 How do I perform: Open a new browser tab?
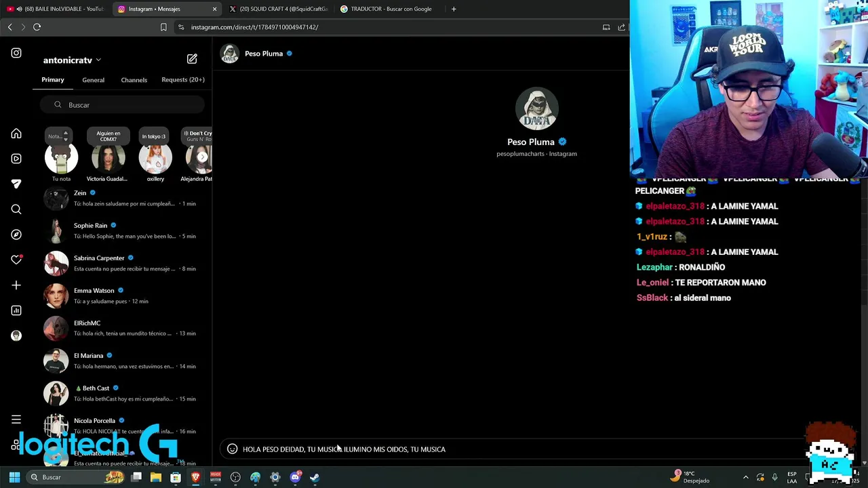454,9
